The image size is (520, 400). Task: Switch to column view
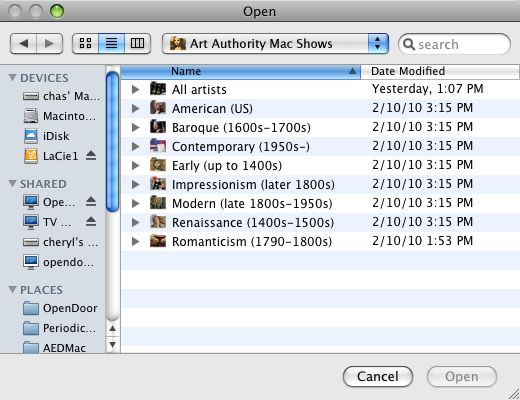coord(137,43)
